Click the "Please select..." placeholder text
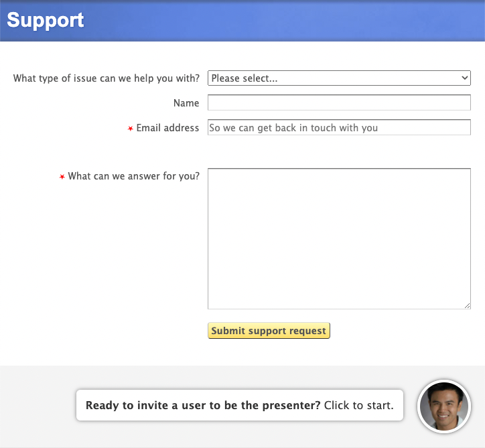 tap(245, 78)
